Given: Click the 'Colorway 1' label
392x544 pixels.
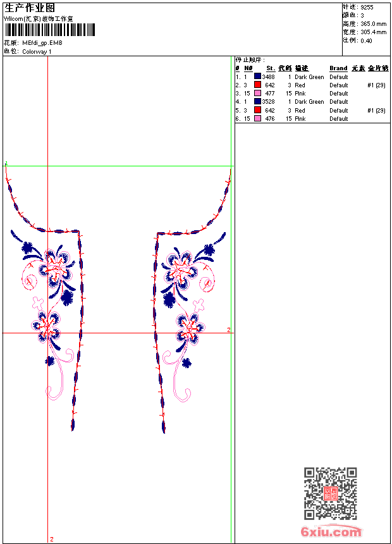Looking at the screenshot, I should tap(37, 51).
